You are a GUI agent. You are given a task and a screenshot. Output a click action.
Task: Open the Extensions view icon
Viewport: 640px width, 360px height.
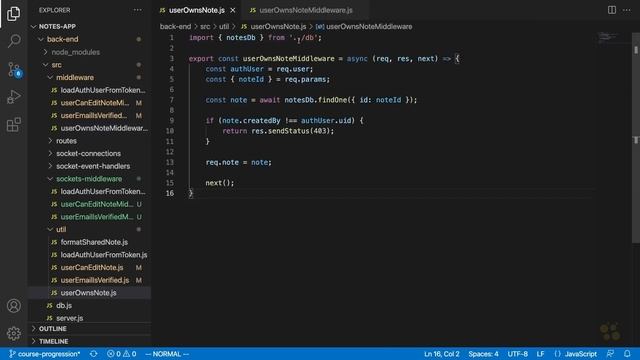(x=13, y=124)
